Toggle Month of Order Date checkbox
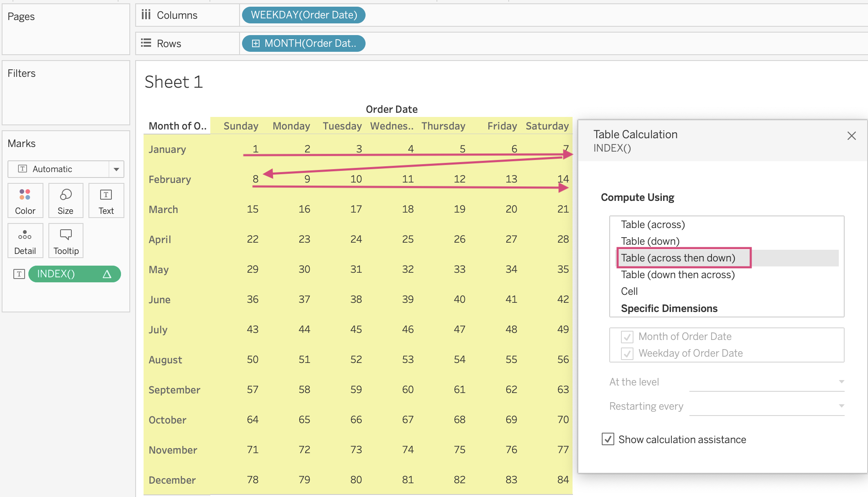The image size is (868, 497). click(x=627, y=337)
